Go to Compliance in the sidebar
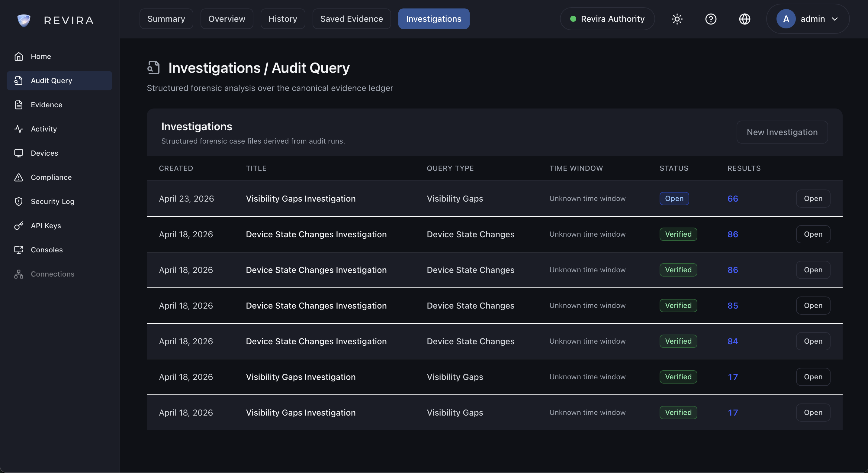This screenshot has width=868, height=473. 59,177
